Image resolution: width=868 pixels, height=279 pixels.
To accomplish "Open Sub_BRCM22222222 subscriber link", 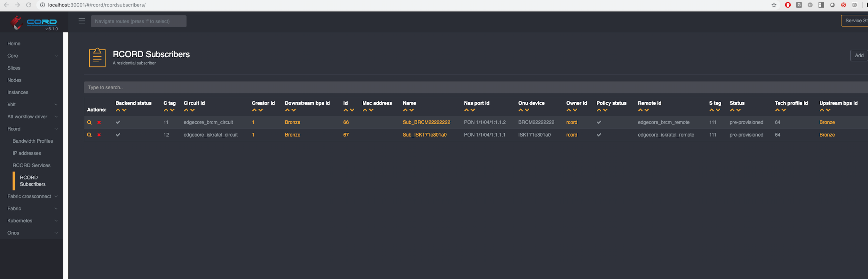I will coord(426,122).
